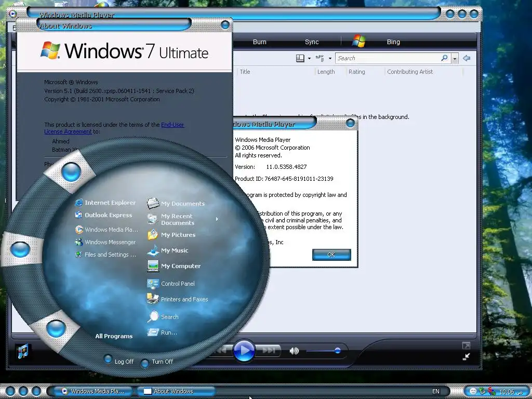Open My Documents folder

[x=176, y=204]
